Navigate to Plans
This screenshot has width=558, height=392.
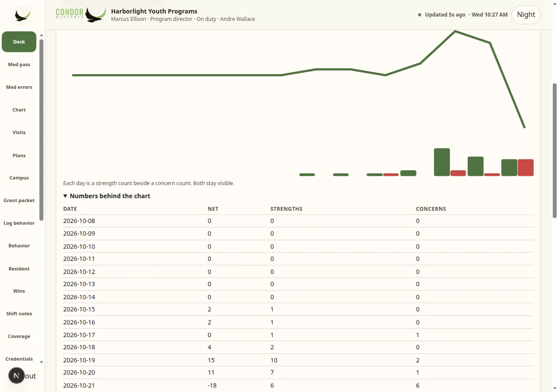point(19,155)
